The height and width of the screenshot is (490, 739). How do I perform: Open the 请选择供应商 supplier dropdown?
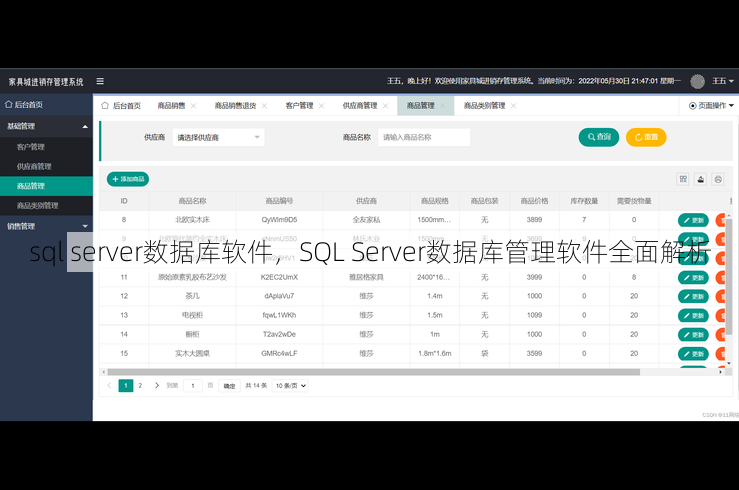[x=218, y=137]
